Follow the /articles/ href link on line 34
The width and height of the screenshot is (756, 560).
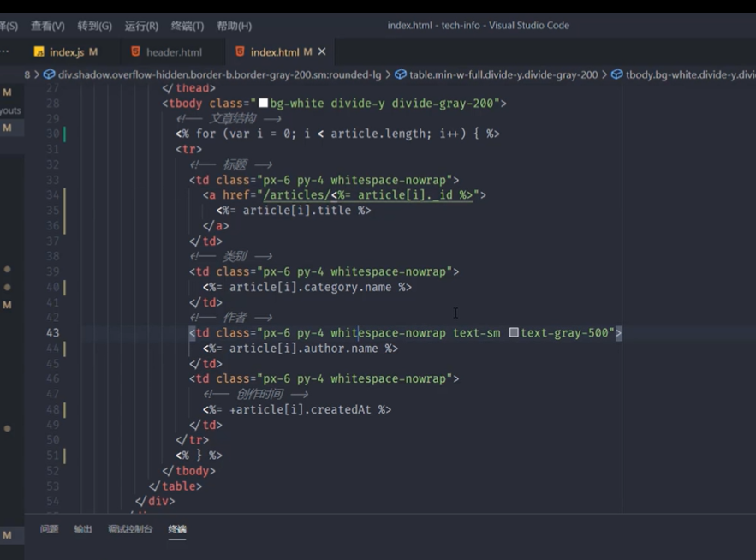coord(368,195)
